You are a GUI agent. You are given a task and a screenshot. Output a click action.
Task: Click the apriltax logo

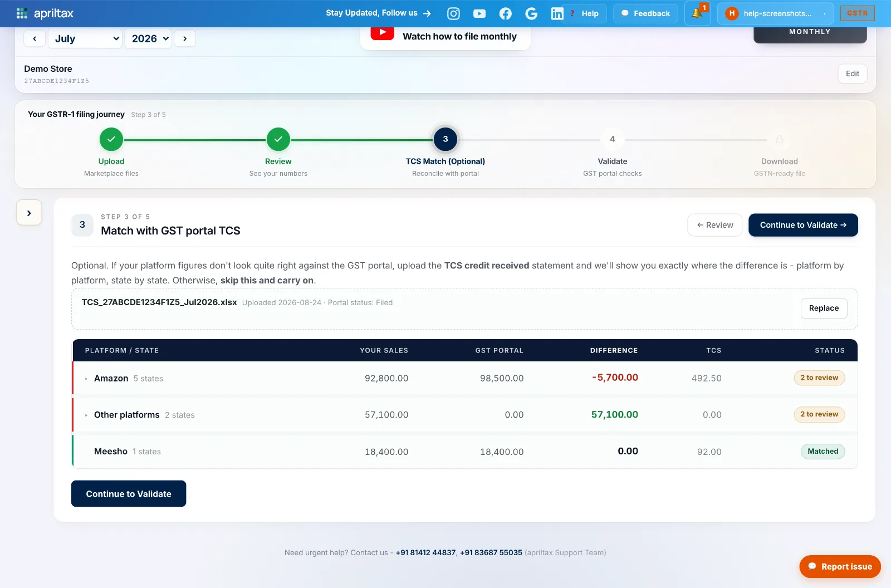click(x=45, y=13)
